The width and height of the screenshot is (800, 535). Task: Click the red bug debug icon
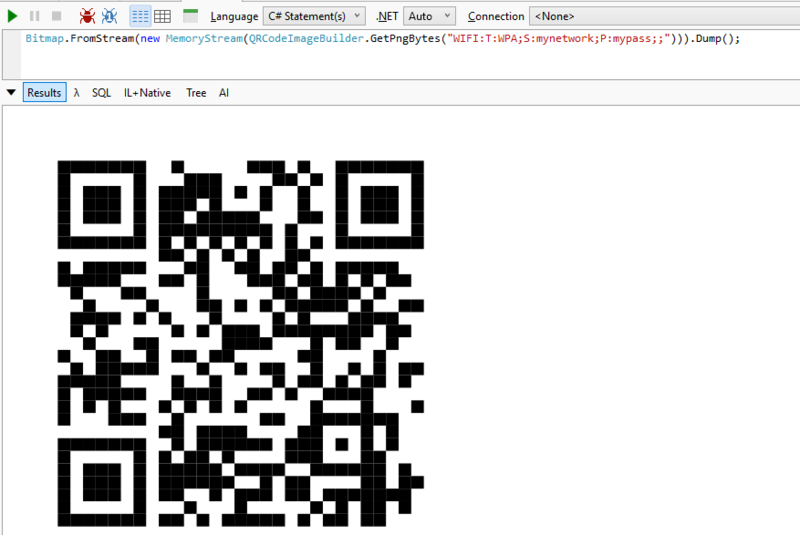(87, 16)
